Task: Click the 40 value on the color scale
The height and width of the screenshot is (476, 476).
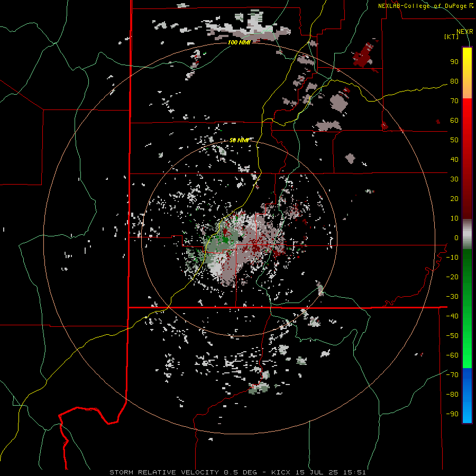Action: (x=454, y=160)
